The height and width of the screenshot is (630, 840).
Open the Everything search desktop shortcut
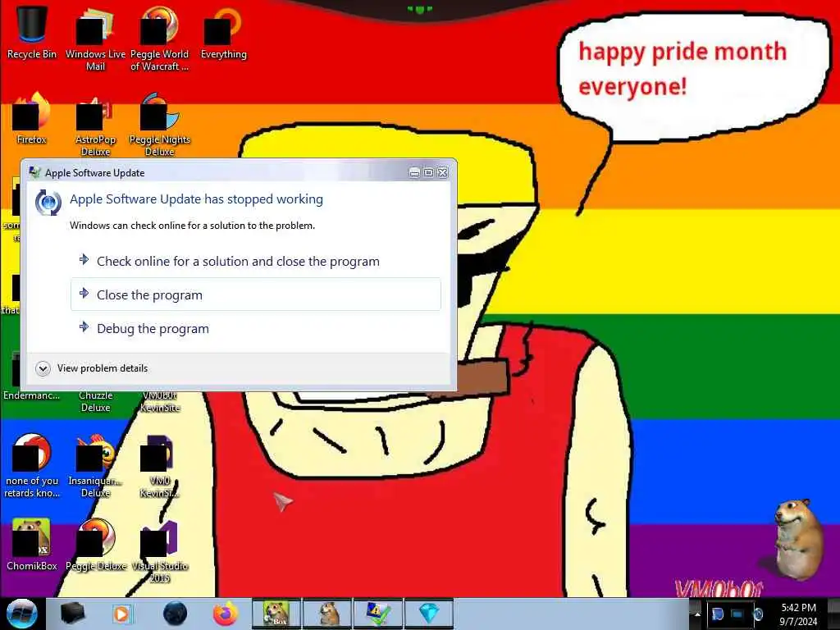223,32
